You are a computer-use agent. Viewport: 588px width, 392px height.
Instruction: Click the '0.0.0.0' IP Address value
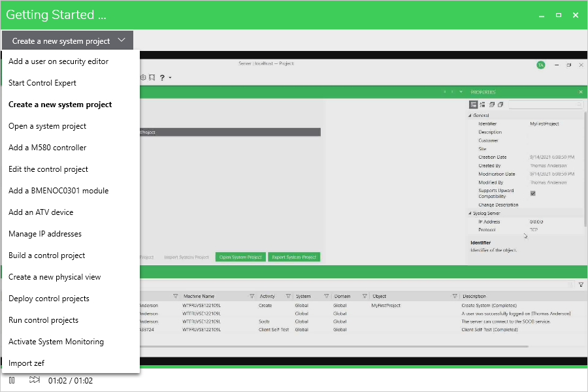(x=536, y=221)
